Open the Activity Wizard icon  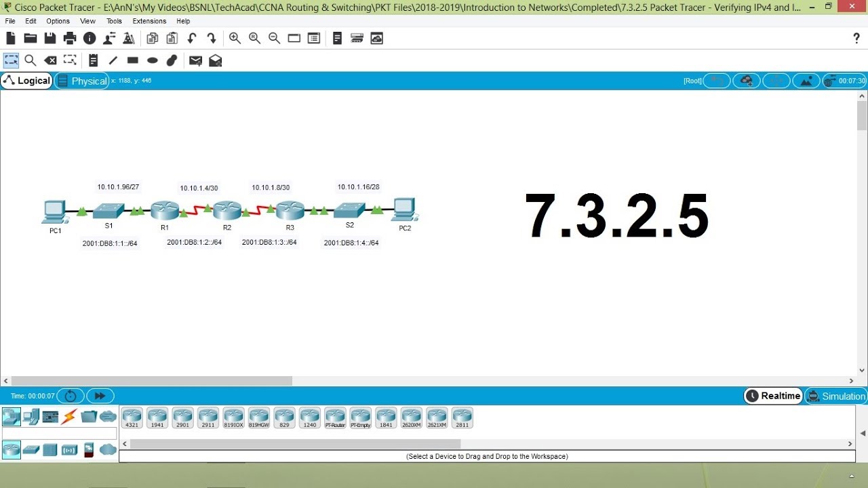[x=109, y=38]
